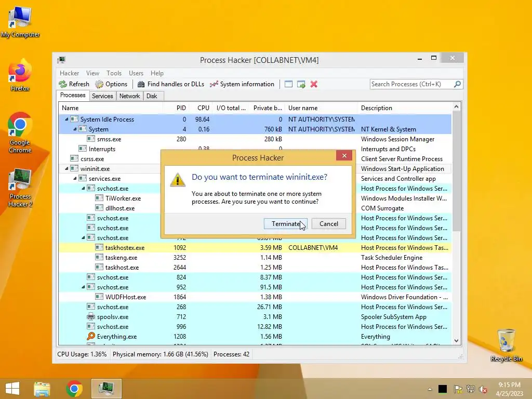Collapse the services.exe tree node
Screen dimensions: 532x399
[75, 178]
